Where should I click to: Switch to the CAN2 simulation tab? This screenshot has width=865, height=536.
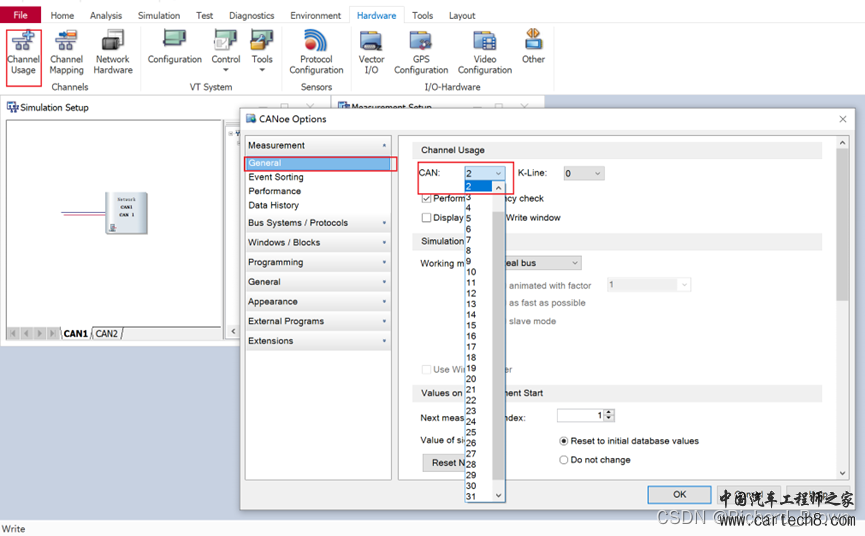click(x=107, y=334)
